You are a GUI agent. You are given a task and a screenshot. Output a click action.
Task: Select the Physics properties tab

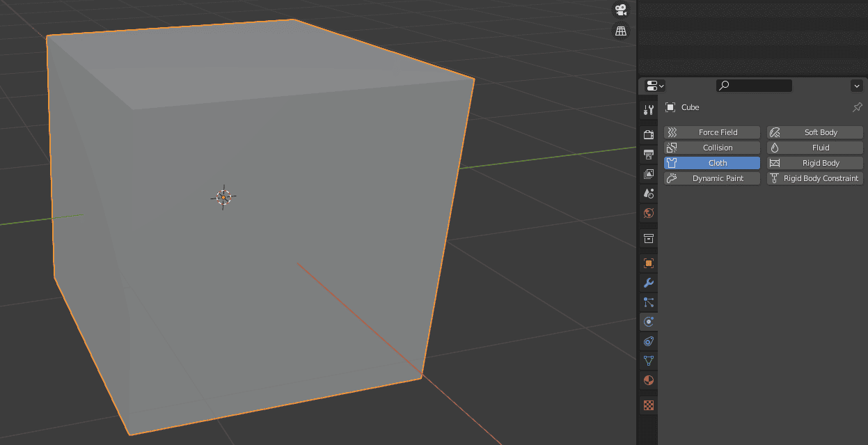(648, 321)
